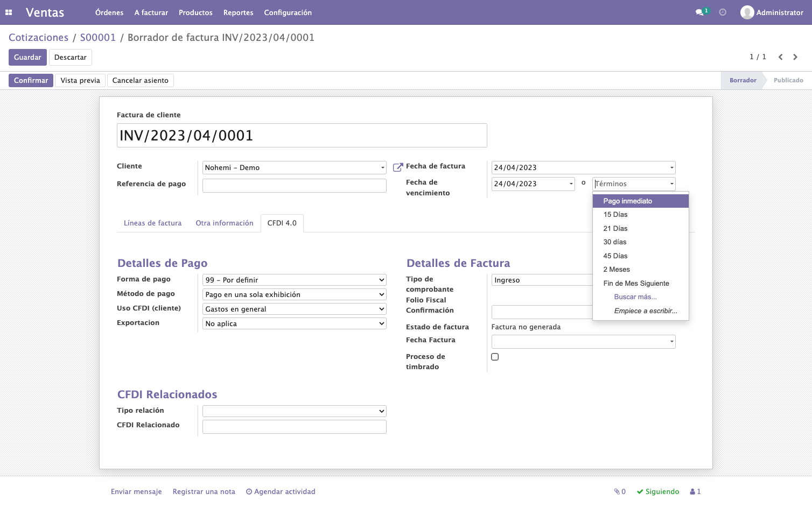The height and width of the screenshot is (508, 812).
Task: Click the attachments paperclip icon
Action: coord(617,491)
